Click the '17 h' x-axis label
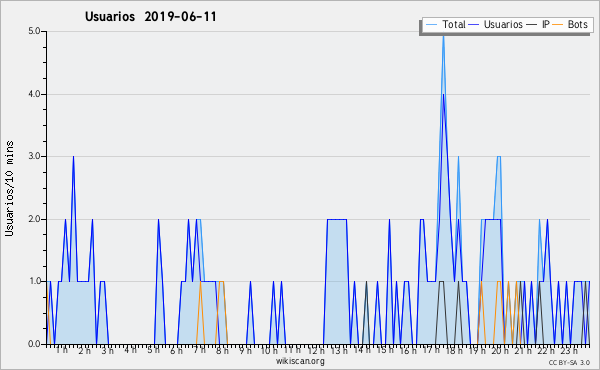Viewport: 600px width, 370px height. click(431, 350)
